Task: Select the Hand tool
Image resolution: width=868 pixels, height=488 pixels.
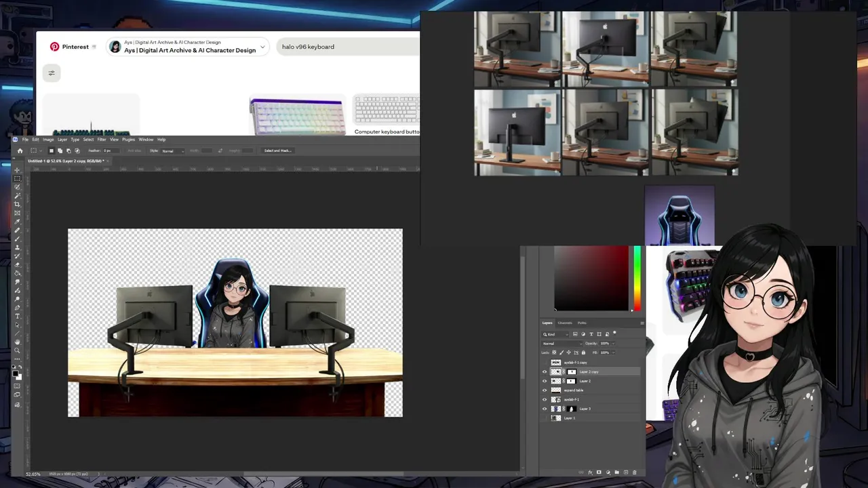Action: (x=17, y=342)
